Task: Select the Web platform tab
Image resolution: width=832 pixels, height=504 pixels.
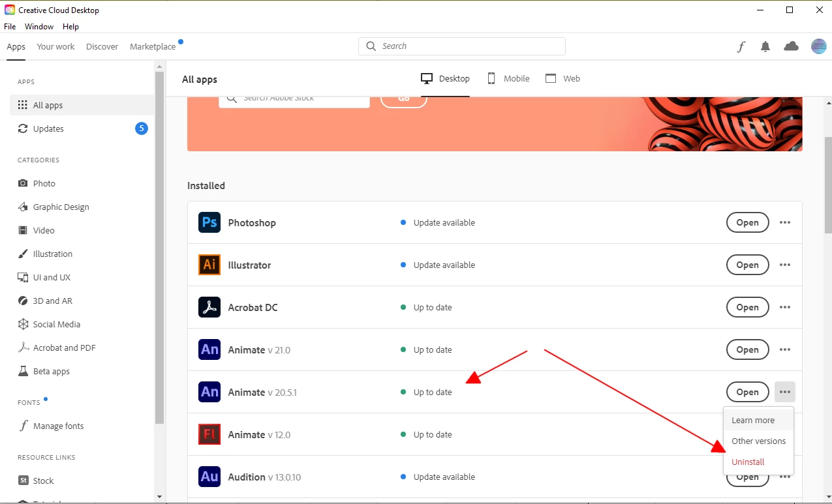Action: point(562,78)
